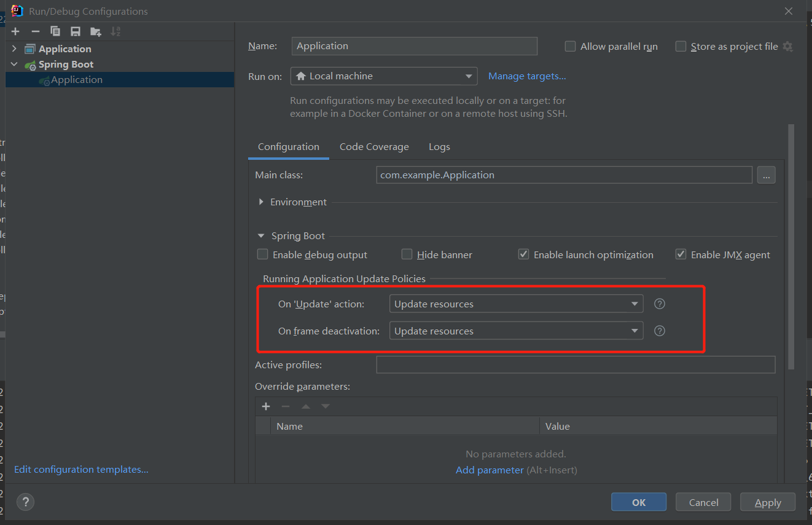Click the vertical scrollbar of the settings panel
812x525 pixels.
pos(791,246)
